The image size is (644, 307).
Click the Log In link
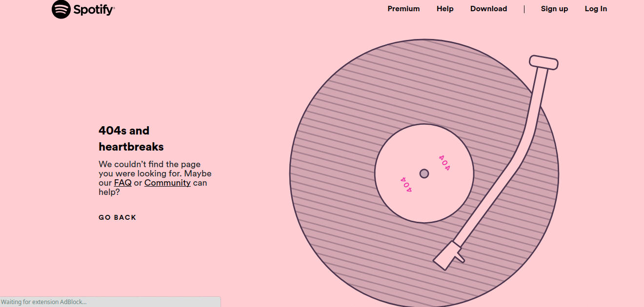(596, 9)
